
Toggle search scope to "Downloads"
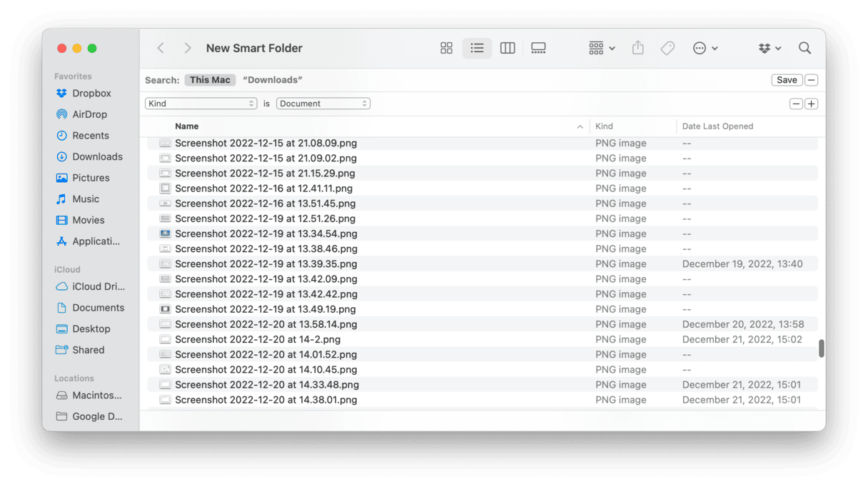[273, 80]
